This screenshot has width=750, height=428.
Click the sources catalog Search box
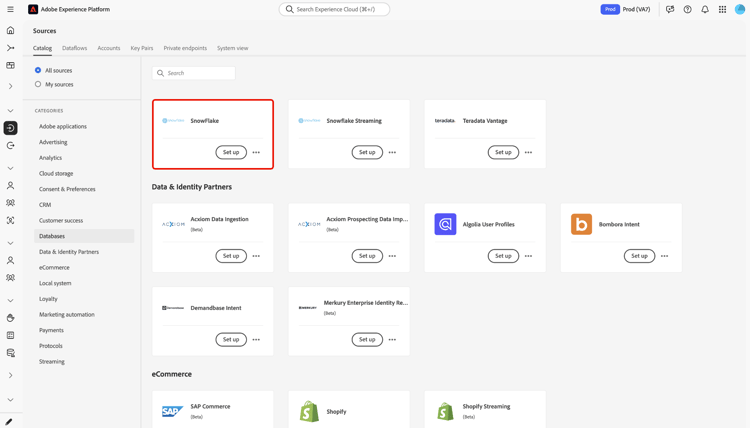pos(194,73)
